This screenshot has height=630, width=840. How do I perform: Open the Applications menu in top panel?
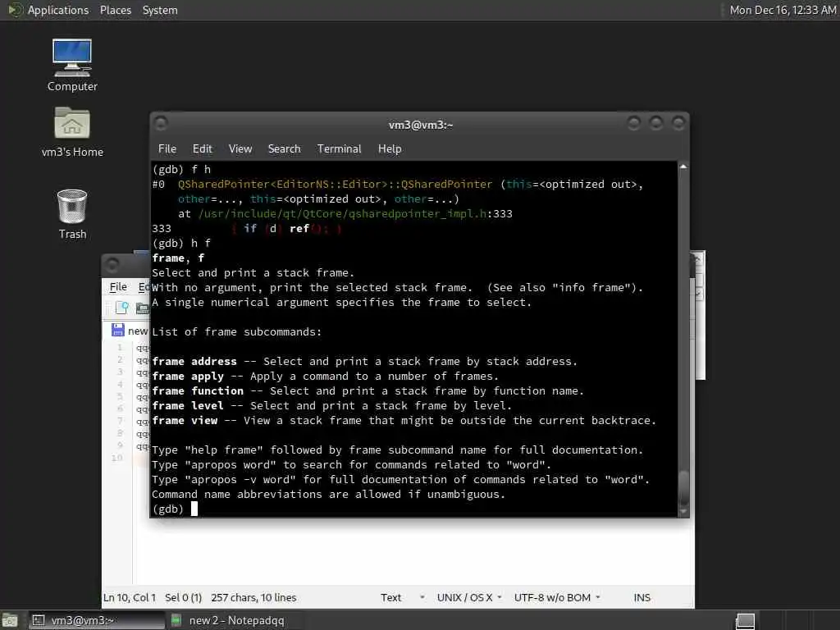tap(58, 10)
